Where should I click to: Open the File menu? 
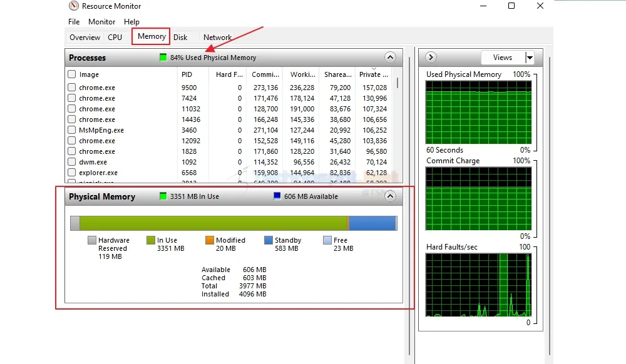click(x=74, y=22)
